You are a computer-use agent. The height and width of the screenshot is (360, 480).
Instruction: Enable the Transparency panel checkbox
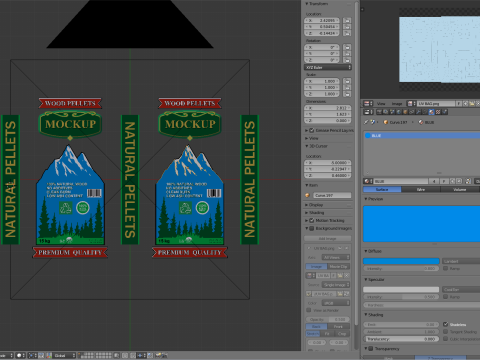[x=370, y=349]
